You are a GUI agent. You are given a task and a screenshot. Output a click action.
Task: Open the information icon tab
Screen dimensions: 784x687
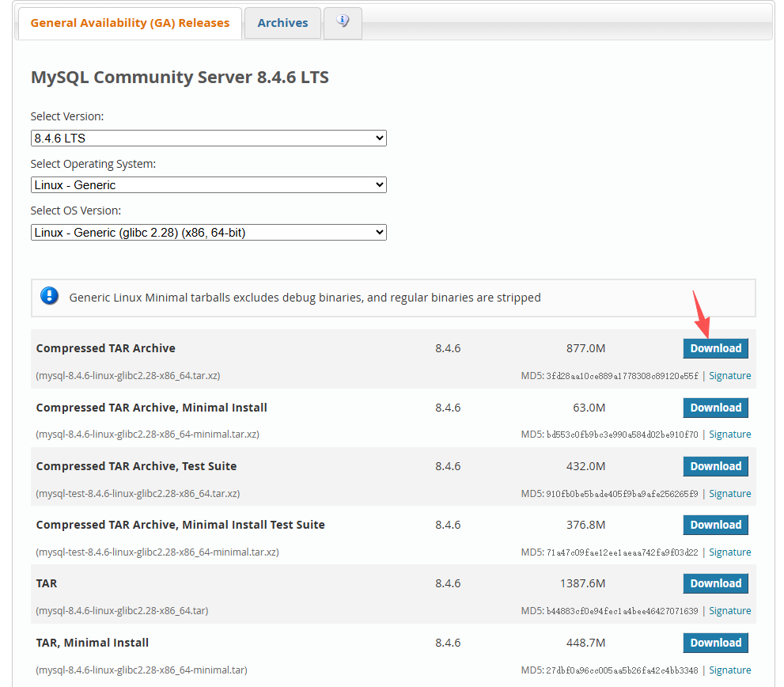tap(343, 22)
